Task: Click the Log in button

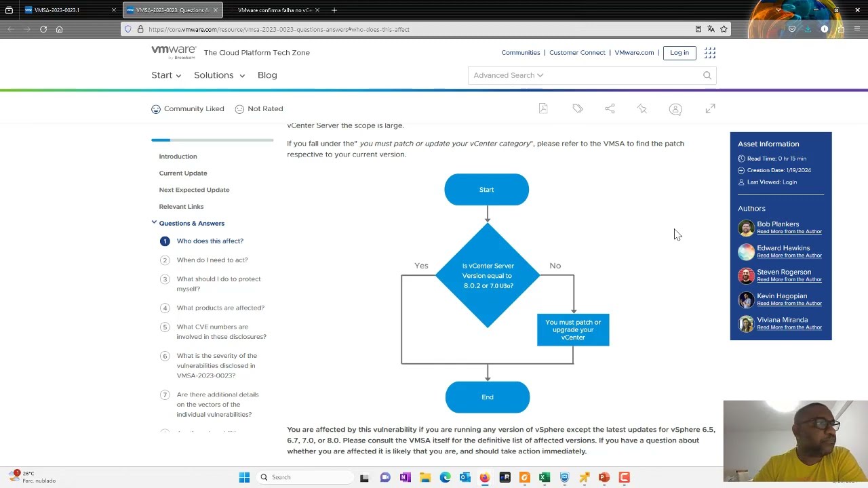Action: pos(679,53)
